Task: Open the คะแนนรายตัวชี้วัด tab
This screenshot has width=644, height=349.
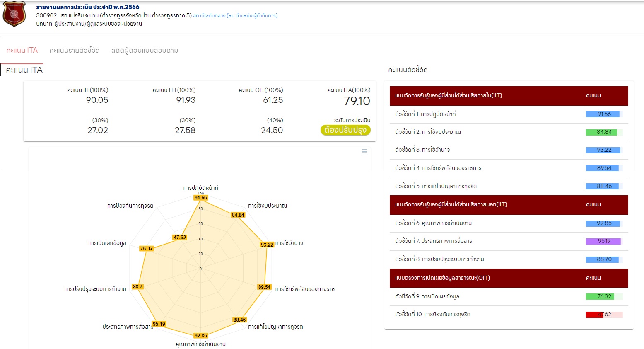Action: (75, 51)
